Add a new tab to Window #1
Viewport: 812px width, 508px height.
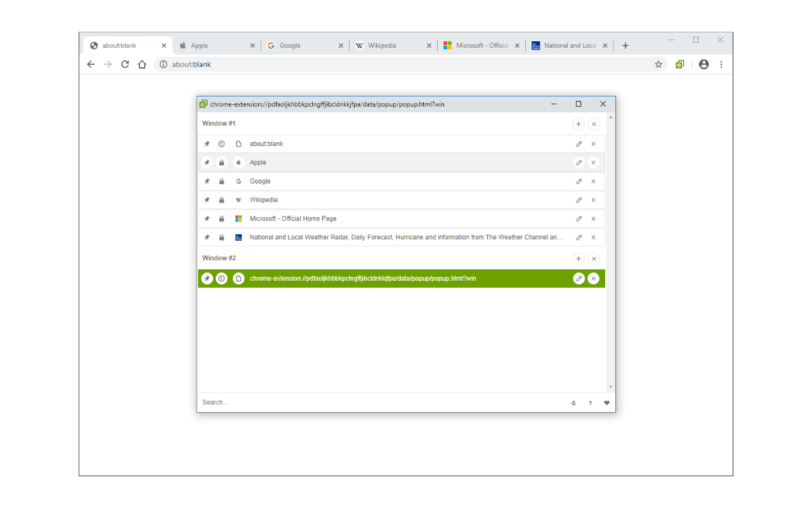[x=579, y=124]
